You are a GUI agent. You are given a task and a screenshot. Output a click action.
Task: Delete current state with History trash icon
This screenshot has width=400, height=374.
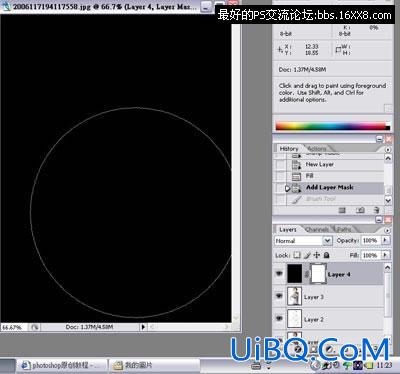click(377, 210)
